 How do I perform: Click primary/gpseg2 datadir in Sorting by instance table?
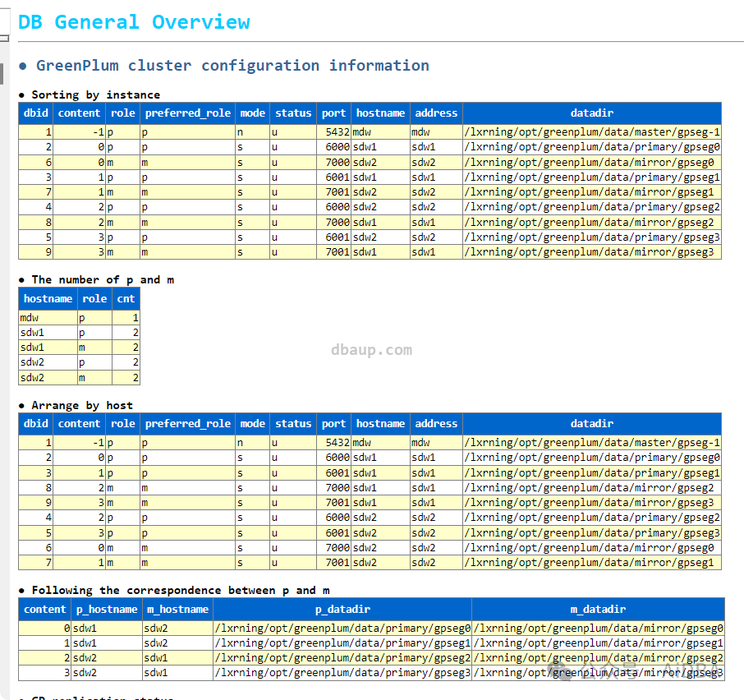click(x=592, y=207)
